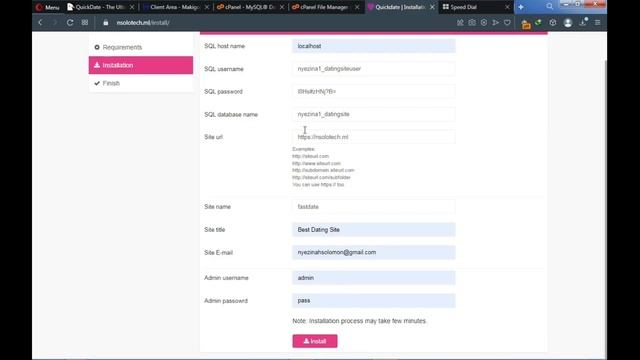The image size is (640, 360).
Task: Click the Site title field
Action: click(x=373, y=230)
